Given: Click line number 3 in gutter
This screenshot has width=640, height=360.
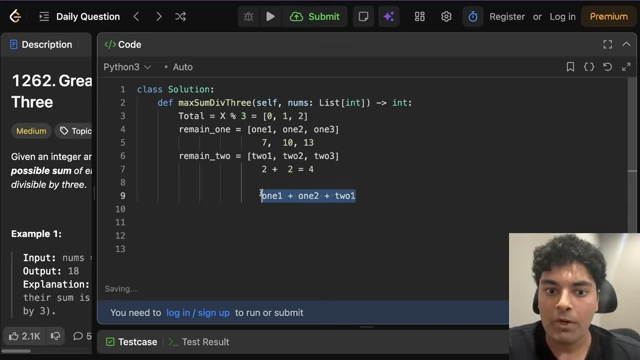Looking at the screenshot, I should pyautogui.click(x=122, y=116).
